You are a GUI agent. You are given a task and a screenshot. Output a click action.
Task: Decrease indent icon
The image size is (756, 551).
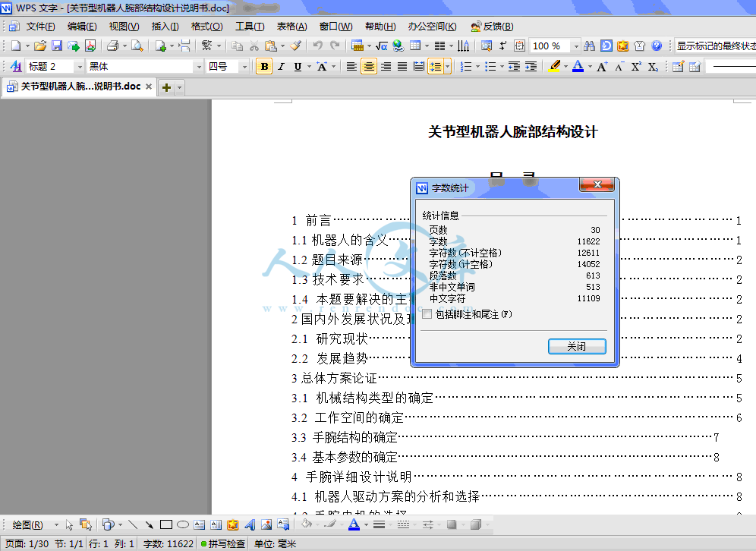coord(514,67)
